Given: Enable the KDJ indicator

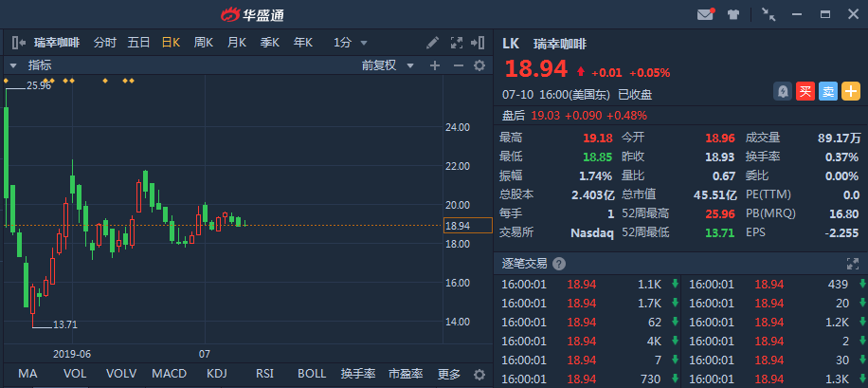Looking at the screenshot, I should click(x=216, y=374).
